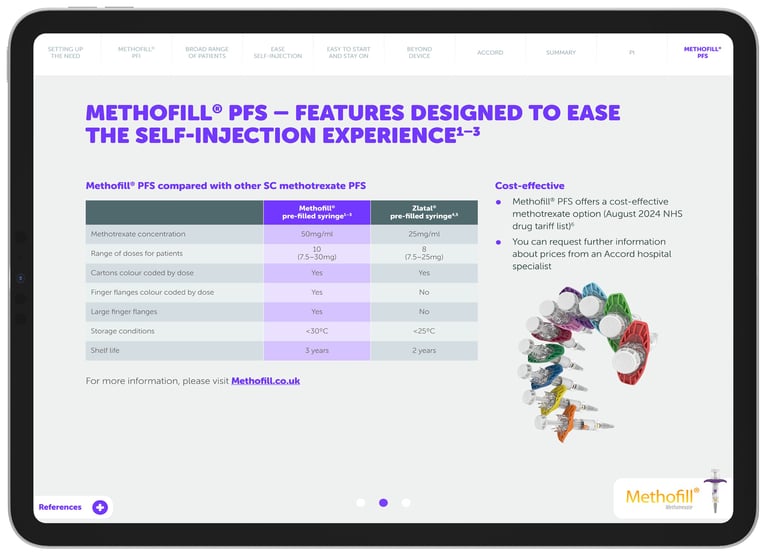
Task: Click the Finger flanges colour coded row label
Action: click(152, 292)
